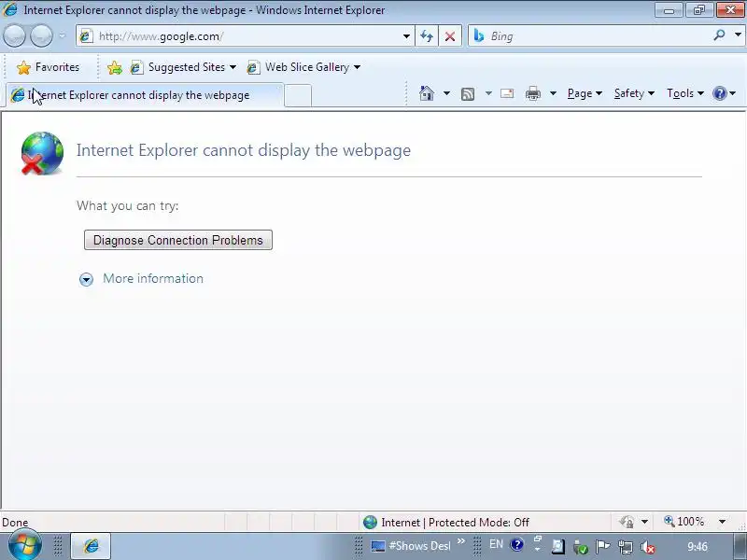The width and height of the screenshot is (747, 560).
Task: Click the Back navigation button
Action: click(14, 35)
